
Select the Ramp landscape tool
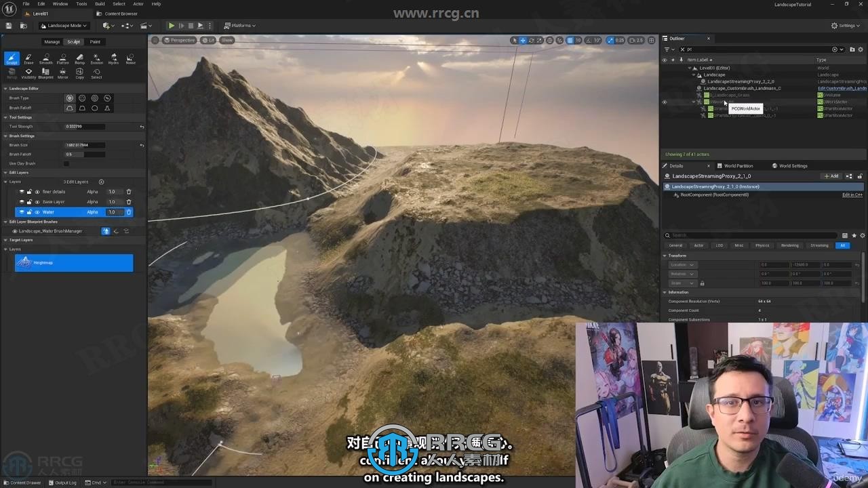click(79, 58)
